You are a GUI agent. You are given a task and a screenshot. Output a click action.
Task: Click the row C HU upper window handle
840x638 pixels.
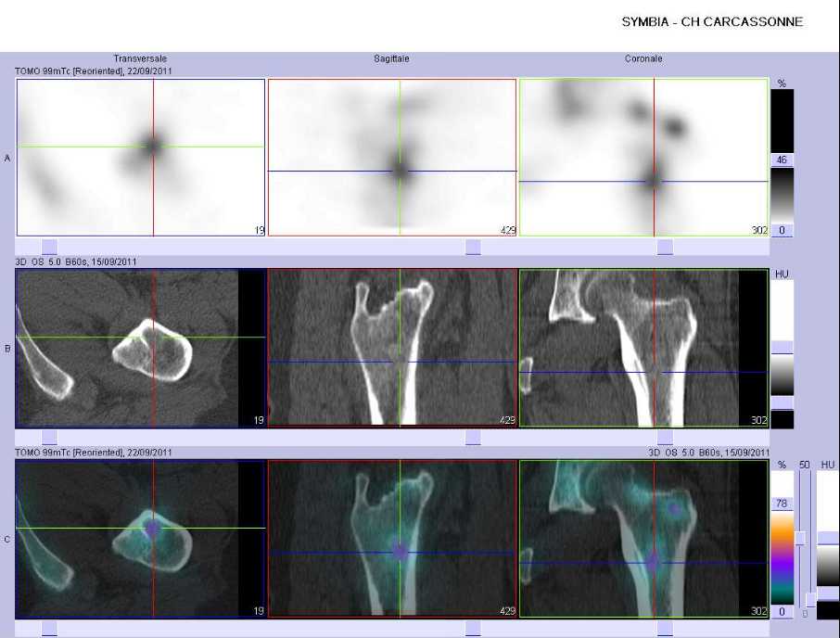(828, 539)
